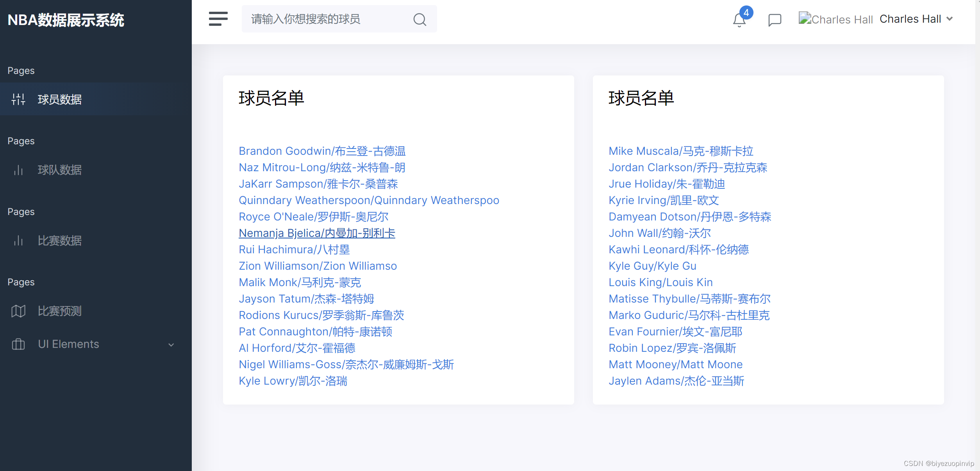Screen dimensions: 980x471
Task: Click the bar chart icon beside 球队数据
Action: tap(18, 170)
